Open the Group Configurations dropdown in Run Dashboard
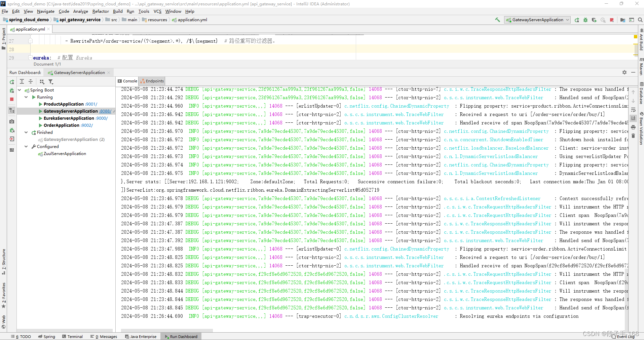 coord(42,81)
